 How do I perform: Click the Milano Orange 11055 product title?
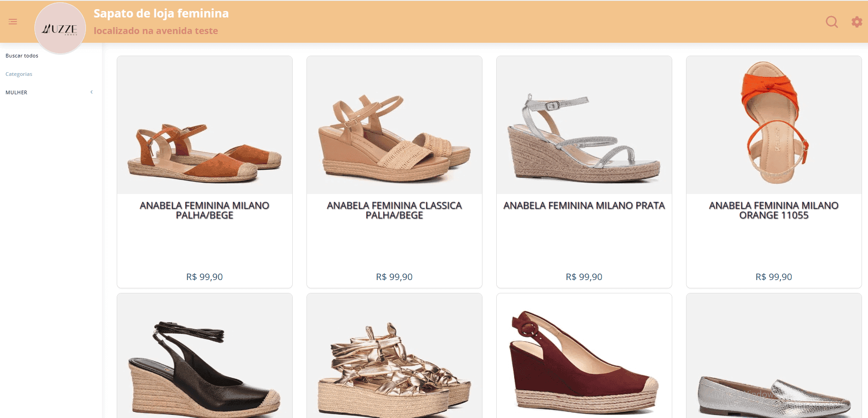(x=774, y=210)
